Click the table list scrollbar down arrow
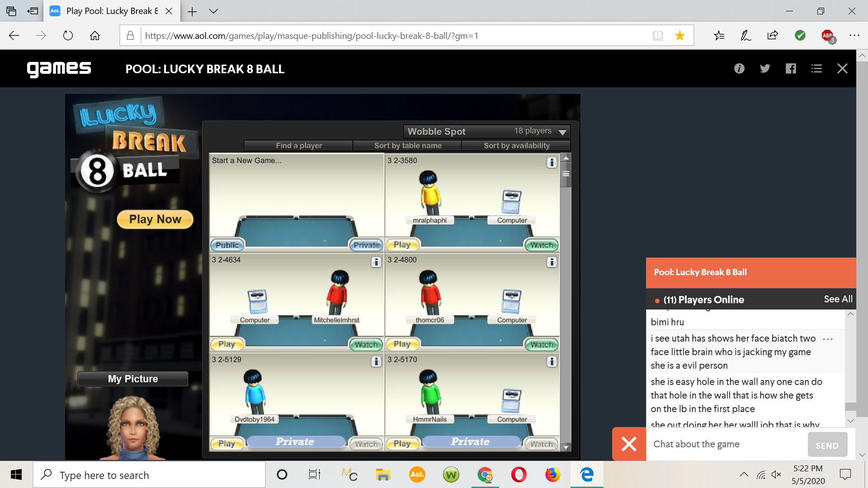 coord(566,447)
